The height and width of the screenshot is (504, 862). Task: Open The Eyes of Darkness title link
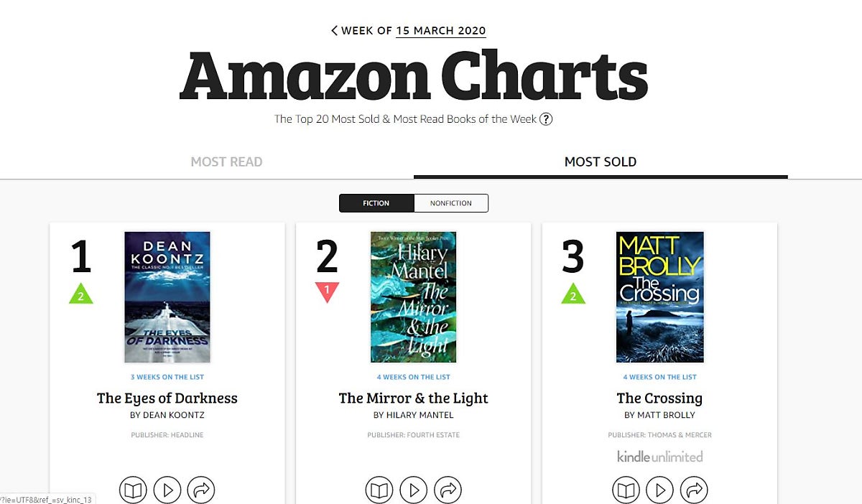tap(167, 398)
